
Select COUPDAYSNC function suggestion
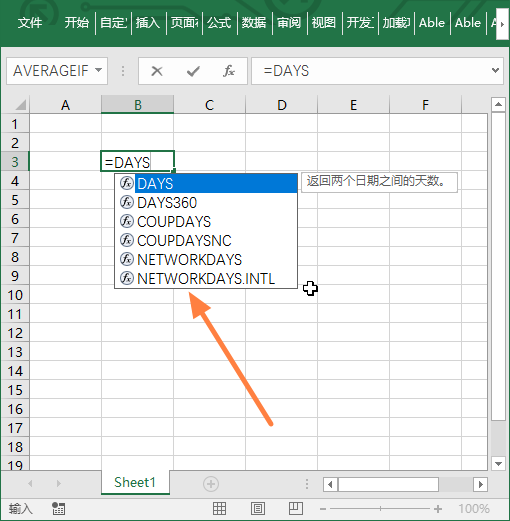[x=206, y=241]
